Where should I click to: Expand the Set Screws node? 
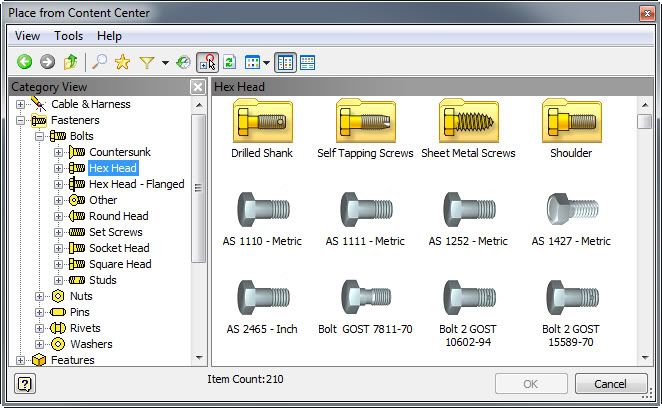(58, 232)
